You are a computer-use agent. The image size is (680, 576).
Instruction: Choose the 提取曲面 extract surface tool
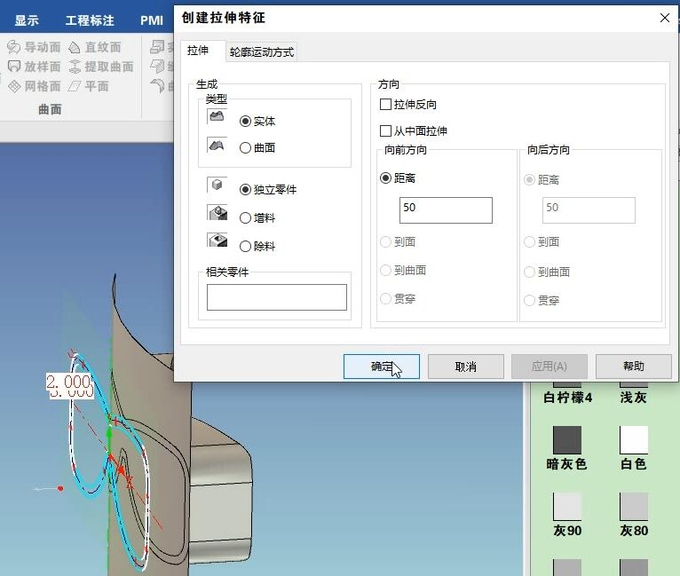(101, 66)
